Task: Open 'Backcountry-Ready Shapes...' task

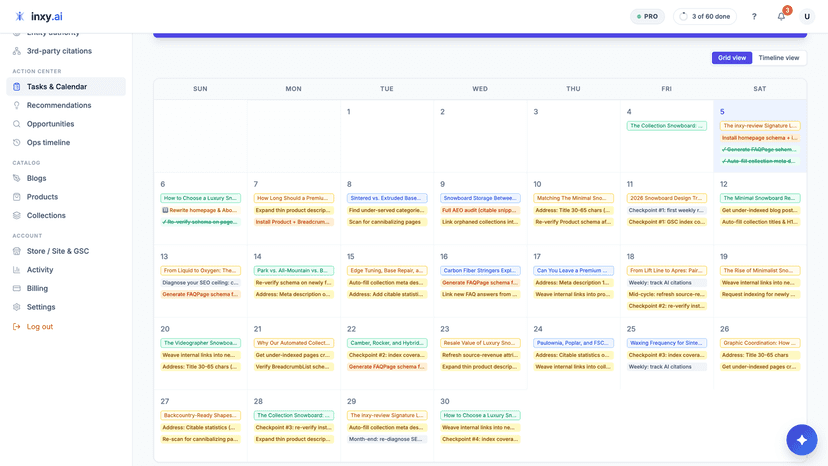Action: click(200, 415)
